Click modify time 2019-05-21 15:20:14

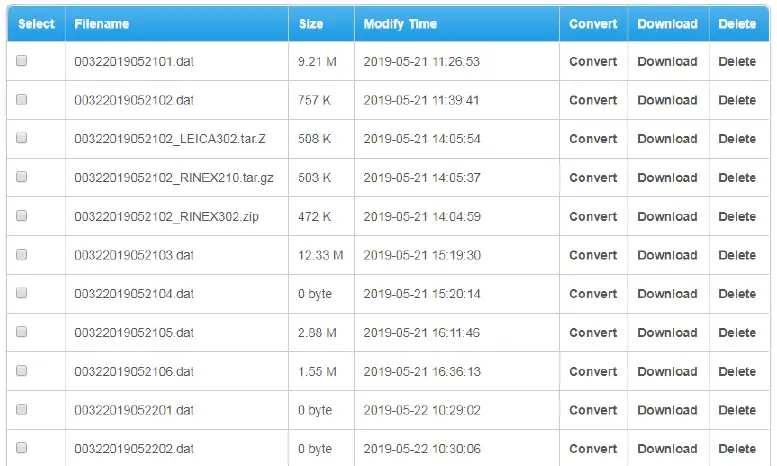[422, 293]
